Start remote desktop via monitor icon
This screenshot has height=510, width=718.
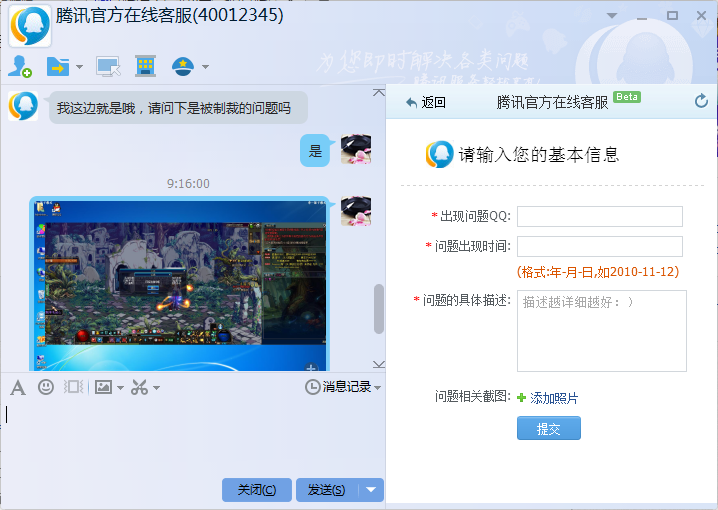107,67
